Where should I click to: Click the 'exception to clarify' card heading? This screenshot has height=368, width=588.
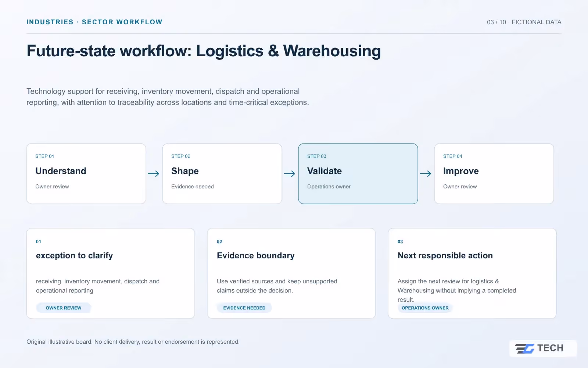point(74,255)
